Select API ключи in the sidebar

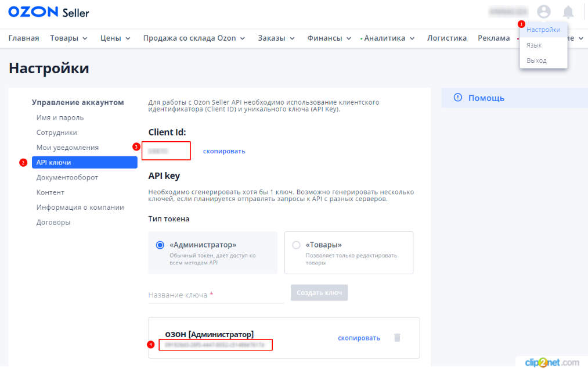click(x=85, y=163)
